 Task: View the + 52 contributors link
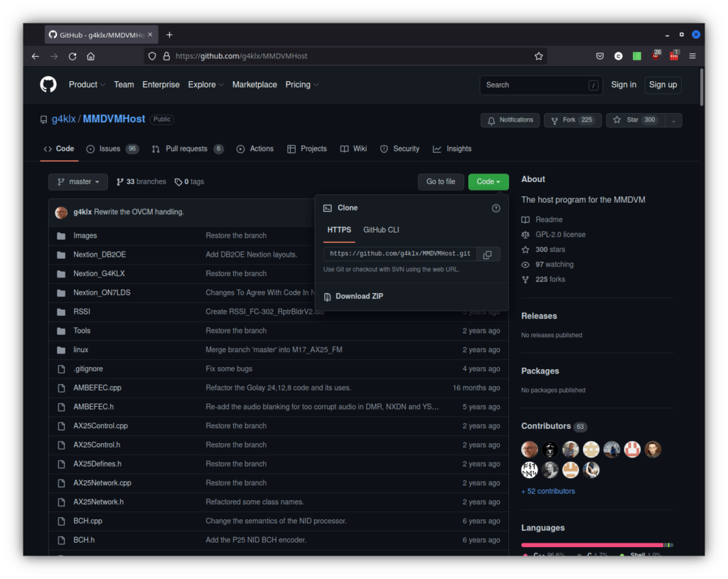548,492
